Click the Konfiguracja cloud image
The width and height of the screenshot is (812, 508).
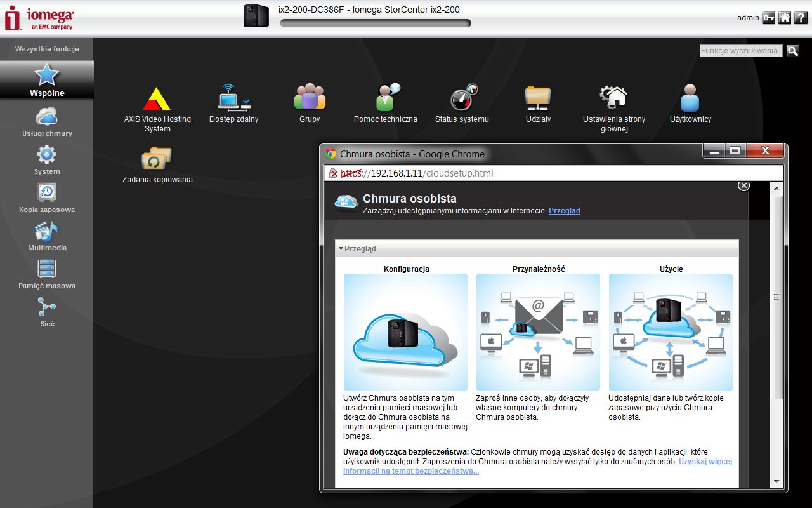(x=405, y=332)
